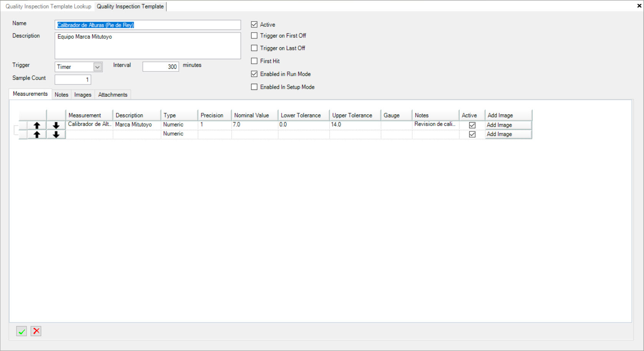Click the Measurement column header
This screenshot has height=351, width=644.
click(x=89, y=115)
